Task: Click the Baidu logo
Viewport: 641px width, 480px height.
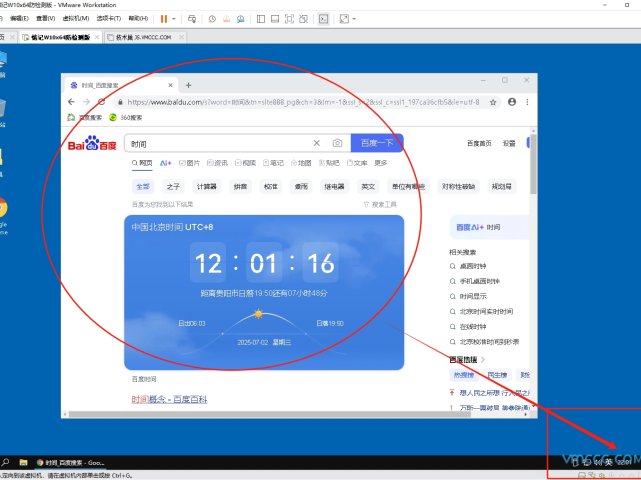Action: pyautogui.click(x=92, y=144)
